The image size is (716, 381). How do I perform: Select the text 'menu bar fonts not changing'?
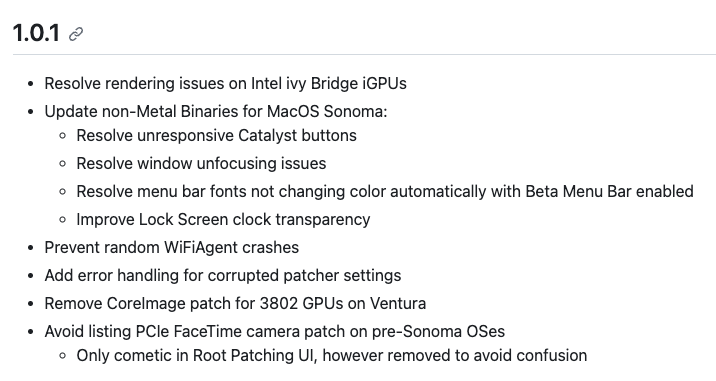(206, 191)
